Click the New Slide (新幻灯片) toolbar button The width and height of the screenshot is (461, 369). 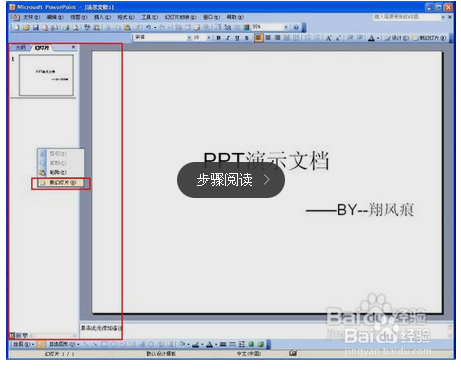pyautogui.click(x=429, y=38)
